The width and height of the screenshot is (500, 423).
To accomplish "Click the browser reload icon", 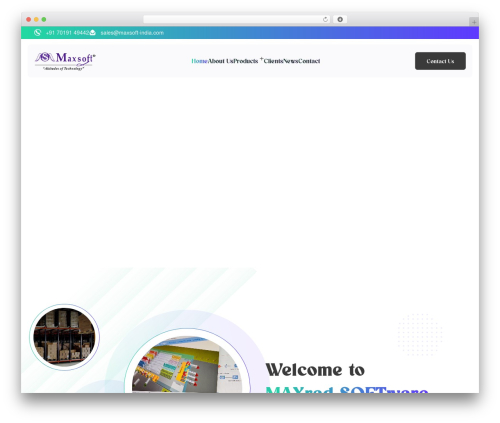I will [x=325, y=19].
